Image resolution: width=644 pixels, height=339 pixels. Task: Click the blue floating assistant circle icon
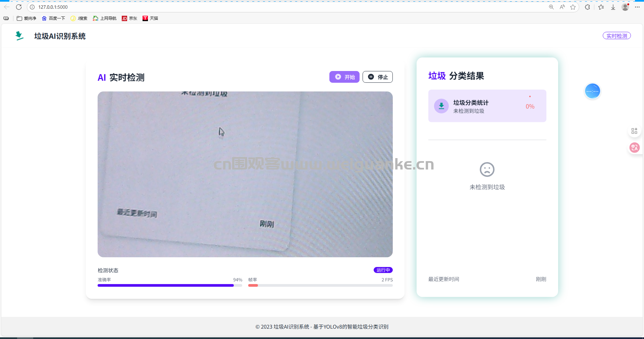(592, 91)
